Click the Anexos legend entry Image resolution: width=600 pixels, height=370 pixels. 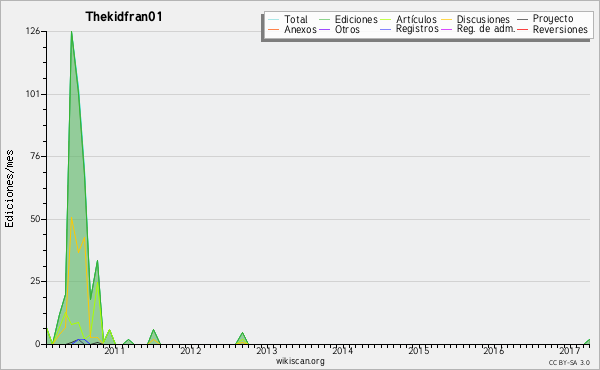[x=300, y=29]
